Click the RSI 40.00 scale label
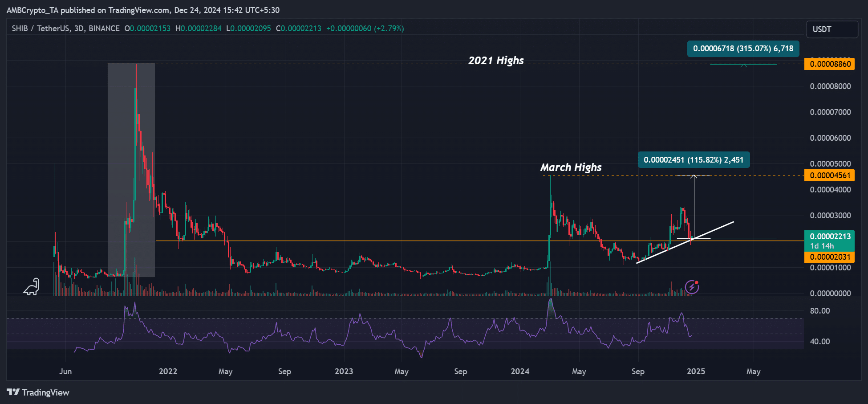Image resolution: width=868 pixels, height=404 pixels. 820,342
